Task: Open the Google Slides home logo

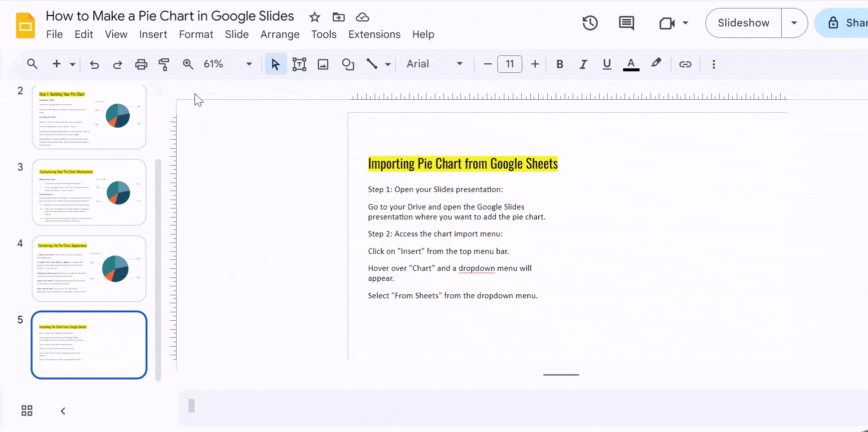Action: pyautogui.click(x=25, y=25)
